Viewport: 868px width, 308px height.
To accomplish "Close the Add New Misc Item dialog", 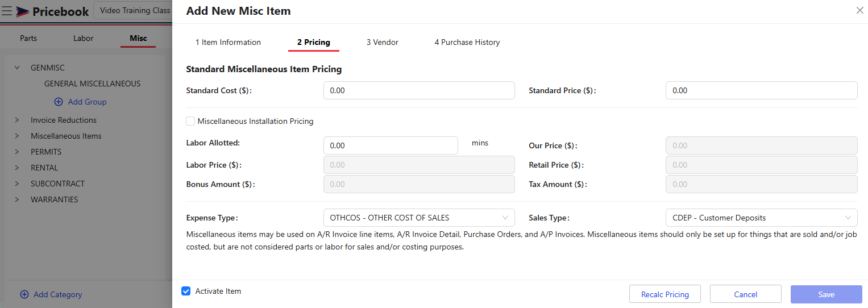I will [859, 10].
